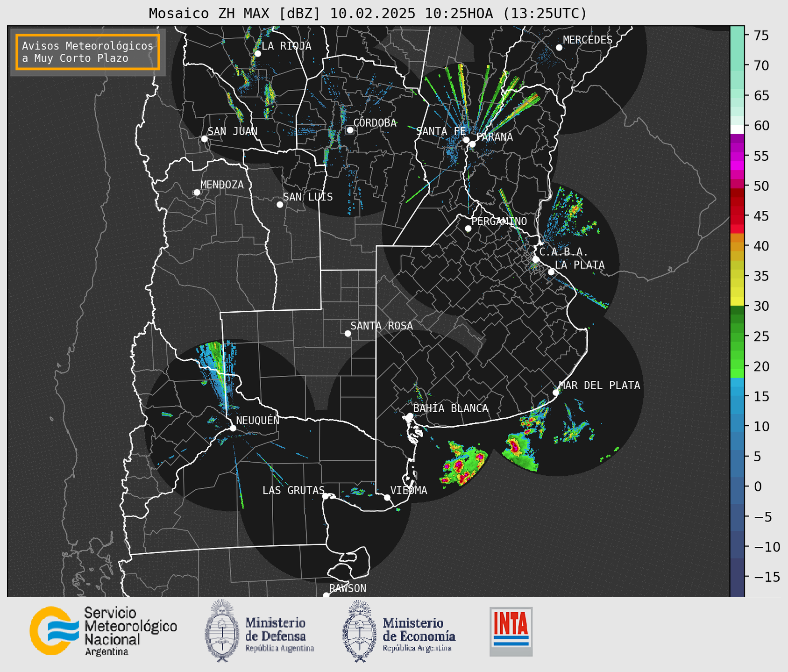Screen dimensions: 788x672
Task: Select the Mercedes city marker dot
Action: [559, 48]
